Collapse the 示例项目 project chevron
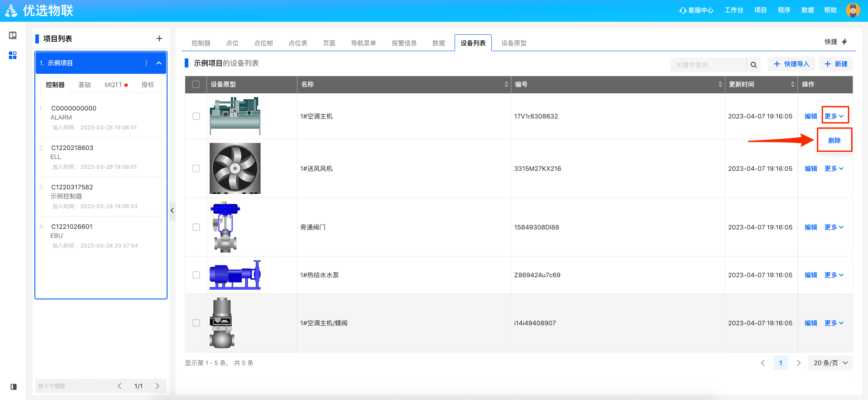The width and height of the screenshot is (868, 400). (159, 63)
